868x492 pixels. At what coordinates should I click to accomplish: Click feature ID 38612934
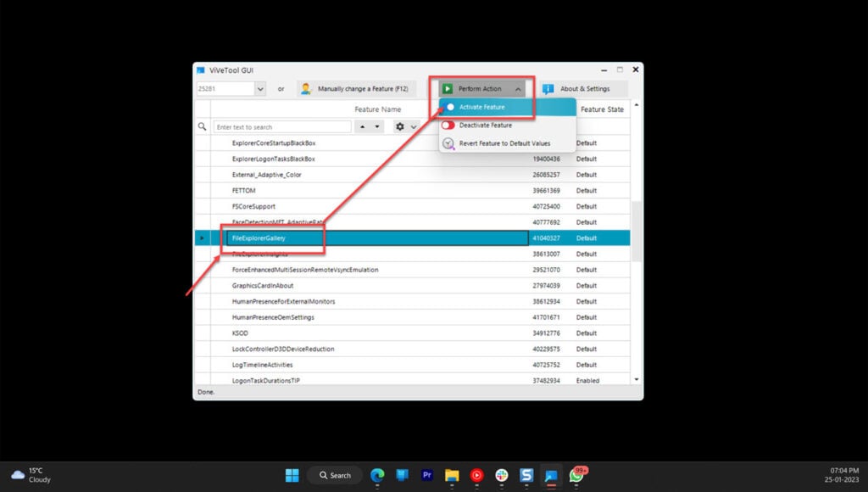pyautogui.click(x=547, y=301)
